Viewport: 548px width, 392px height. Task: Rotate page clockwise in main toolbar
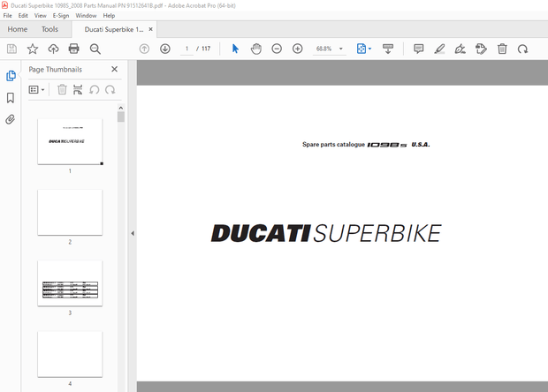[523, 49]
